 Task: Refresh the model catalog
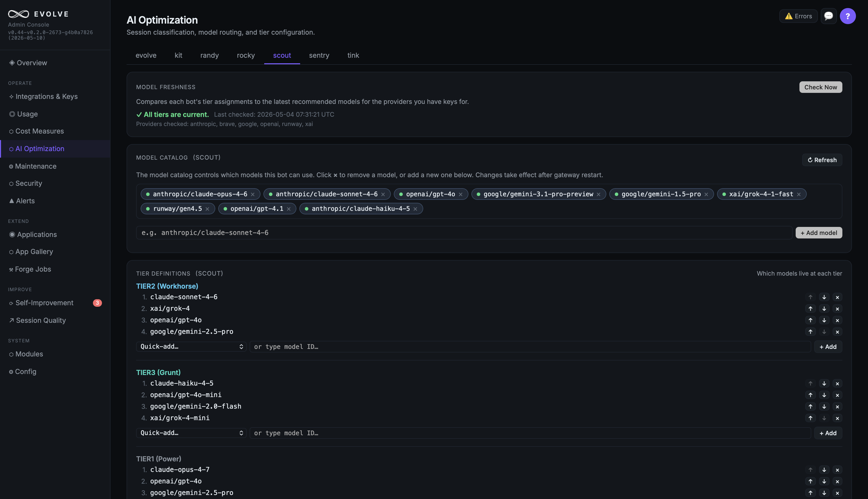(822, 160)
